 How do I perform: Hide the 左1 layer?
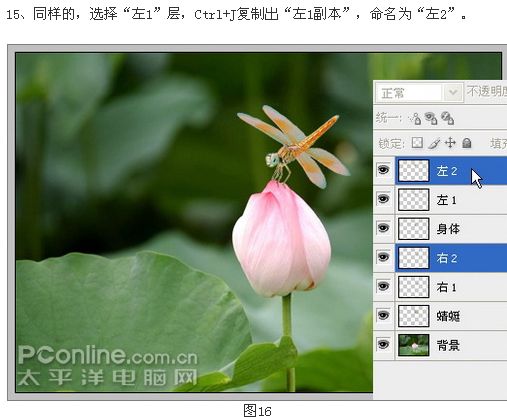click(x=383, y=199)
